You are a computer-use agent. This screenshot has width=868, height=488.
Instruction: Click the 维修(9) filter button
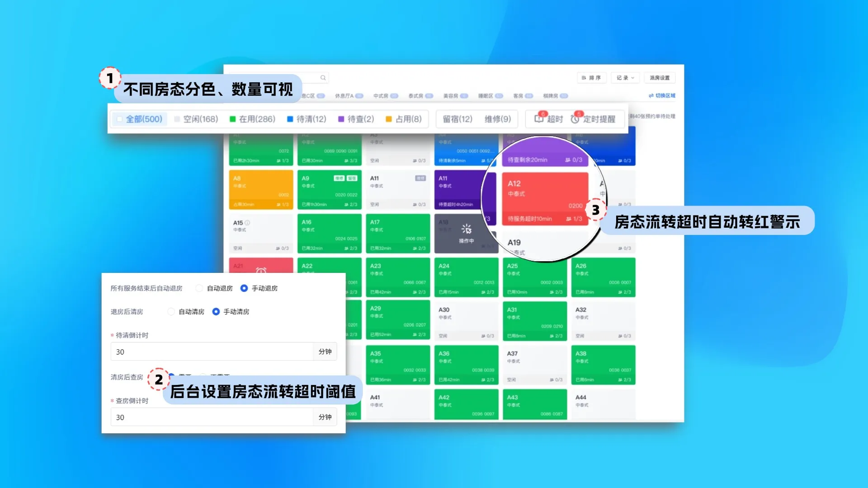click(x=497, y=119)
